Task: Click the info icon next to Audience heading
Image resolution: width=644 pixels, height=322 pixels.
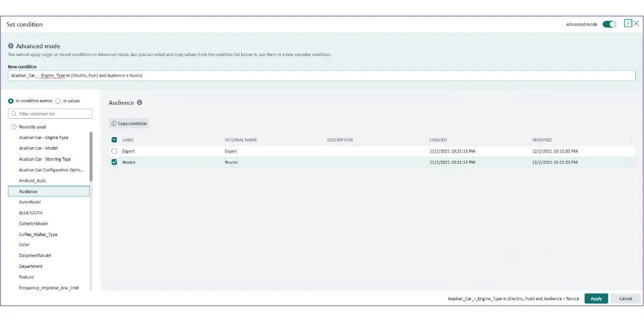Action: 140,103
